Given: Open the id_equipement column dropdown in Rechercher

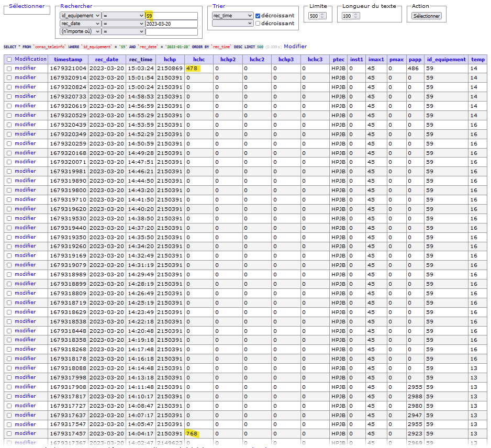Looking at the screenshot, I should (80, 16).
